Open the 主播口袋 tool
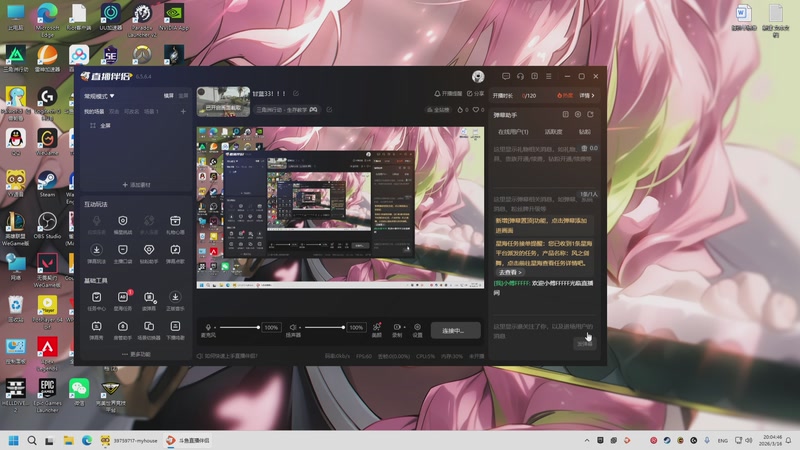Image resolution: width=800 pixels, height=450 pixels. point(122,253)
